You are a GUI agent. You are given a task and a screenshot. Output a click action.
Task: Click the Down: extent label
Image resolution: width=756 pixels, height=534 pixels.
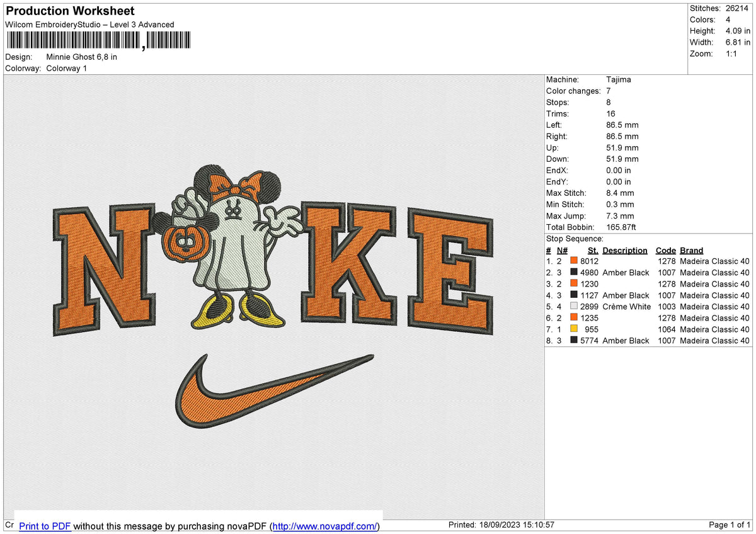pyautogui.click(x=558, y=159)
